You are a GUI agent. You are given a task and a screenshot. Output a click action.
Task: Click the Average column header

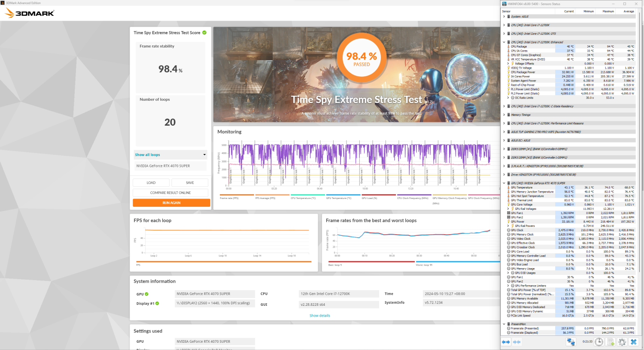click(626, 11)
